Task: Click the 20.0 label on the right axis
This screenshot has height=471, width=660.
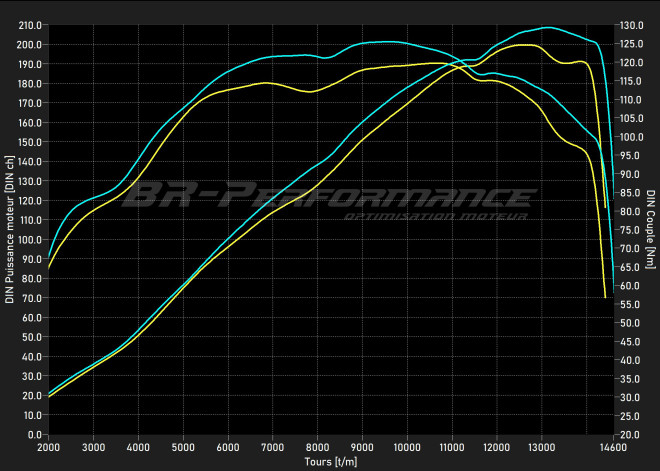Action: (629, 435)
